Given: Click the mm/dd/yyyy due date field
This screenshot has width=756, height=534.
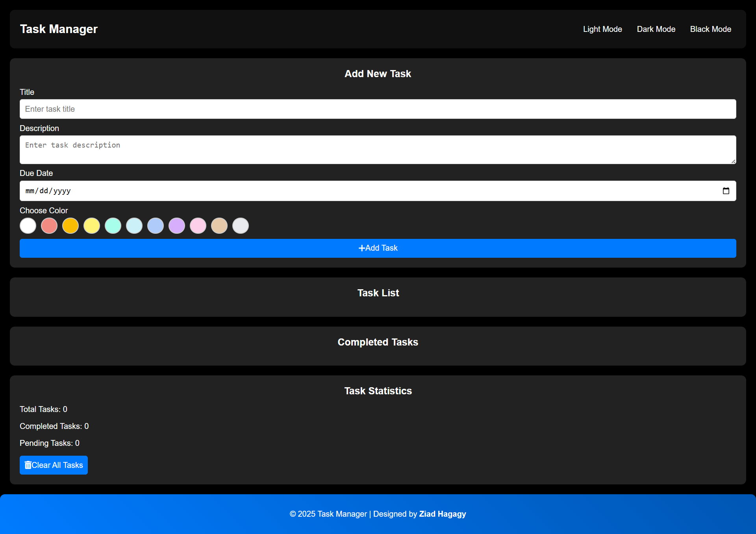Looking at the screenshot, I should coord(378,191).
